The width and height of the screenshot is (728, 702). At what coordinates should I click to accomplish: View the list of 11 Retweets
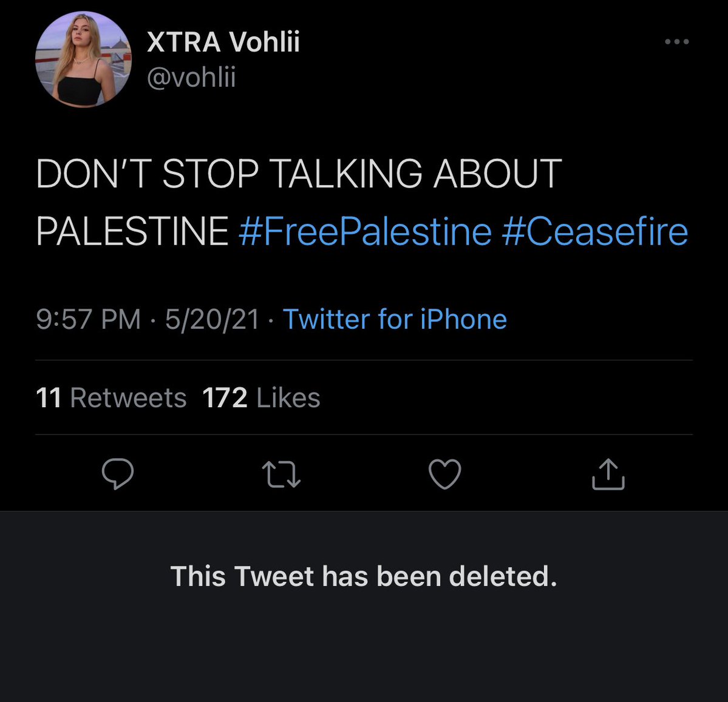[x=111, y=398]
